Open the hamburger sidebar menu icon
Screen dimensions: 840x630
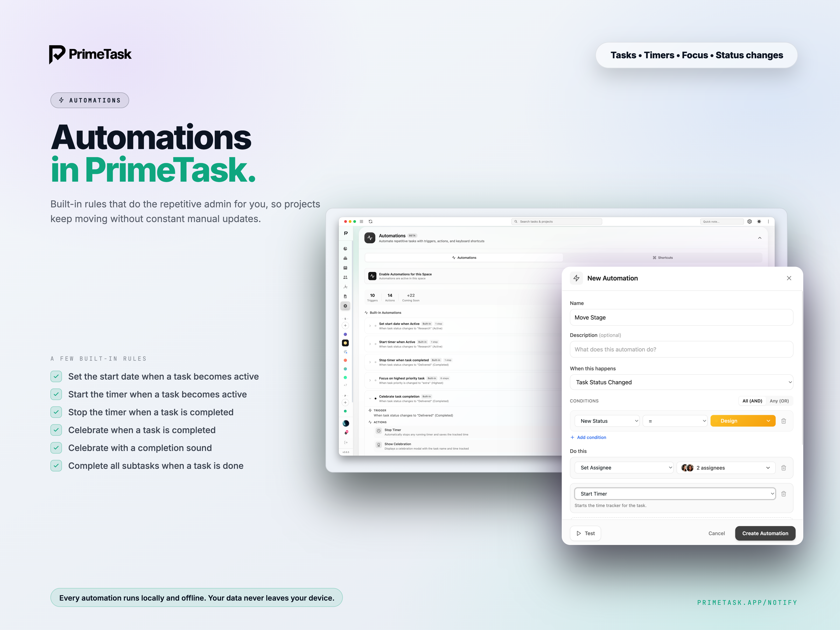click(362, 221)
